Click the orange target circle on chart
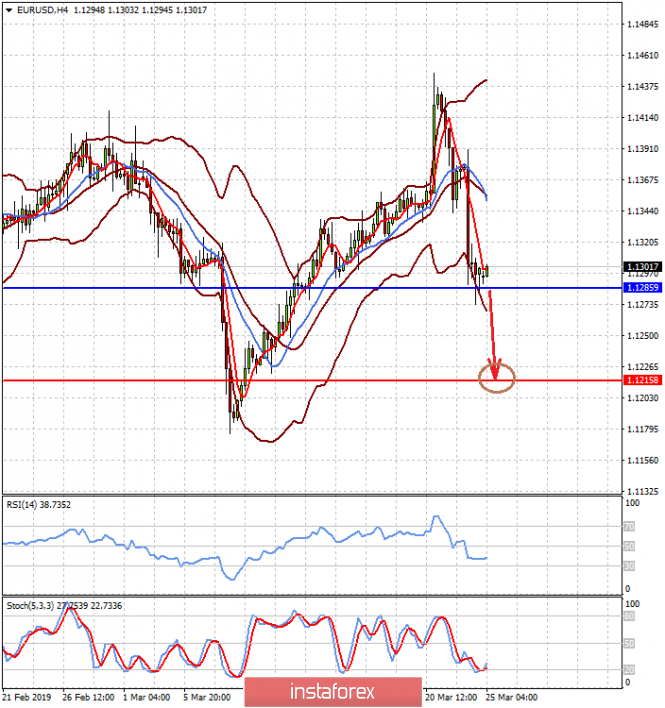The image size is (665, 708). coord(497,377)
